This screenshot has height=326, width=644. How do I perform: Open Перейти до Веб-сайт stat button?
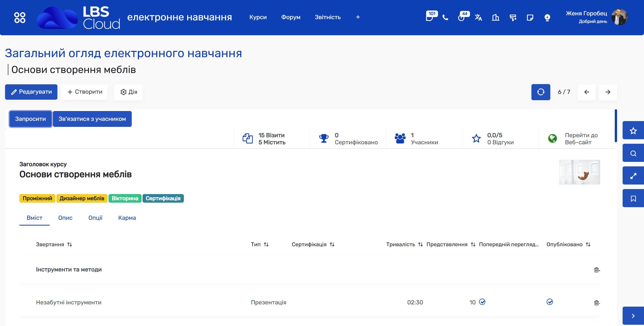click(x=576, y=138)
